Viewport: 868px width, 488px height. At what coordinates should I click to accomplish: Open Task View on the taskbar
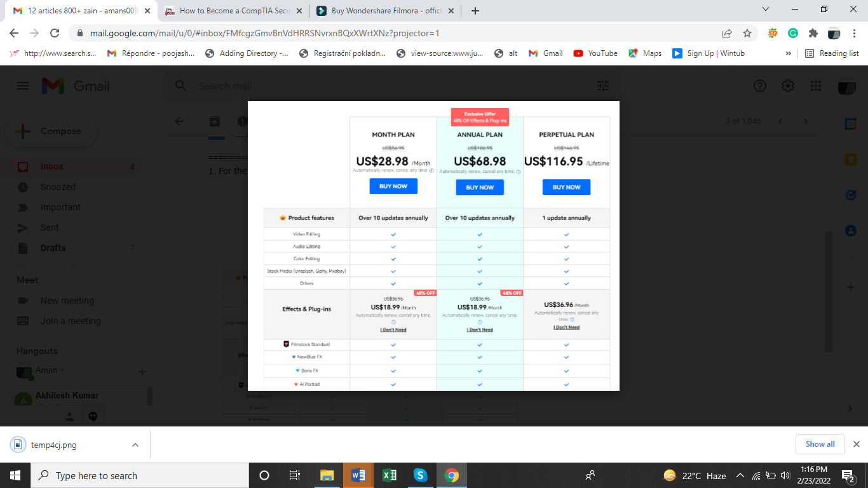tap(295, 475)
